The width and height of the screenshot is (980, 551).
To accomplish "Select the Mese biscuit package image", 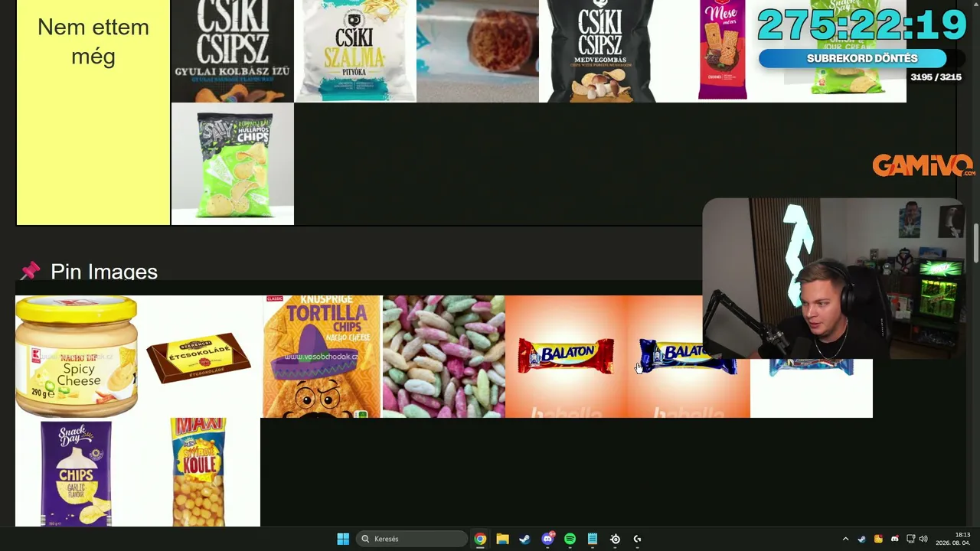I will pyautogui.click(x=723, y=51).
